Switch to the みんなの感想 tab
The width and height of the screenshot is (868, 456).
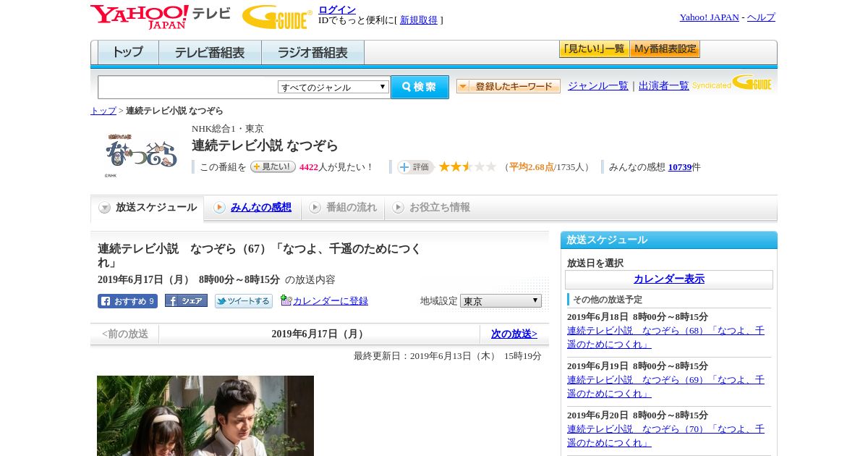(261, 208)
